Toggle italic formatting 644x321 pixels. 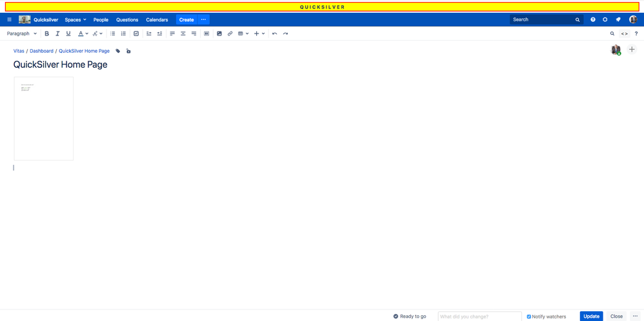click(x=57, y=34)
